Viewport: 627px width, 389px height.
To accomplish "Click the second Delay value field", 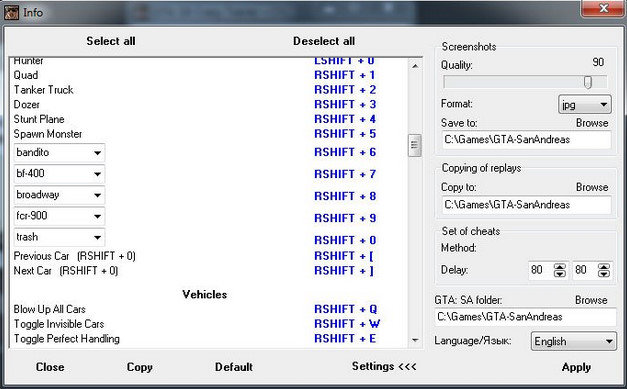I will click(x=585, y=270).
